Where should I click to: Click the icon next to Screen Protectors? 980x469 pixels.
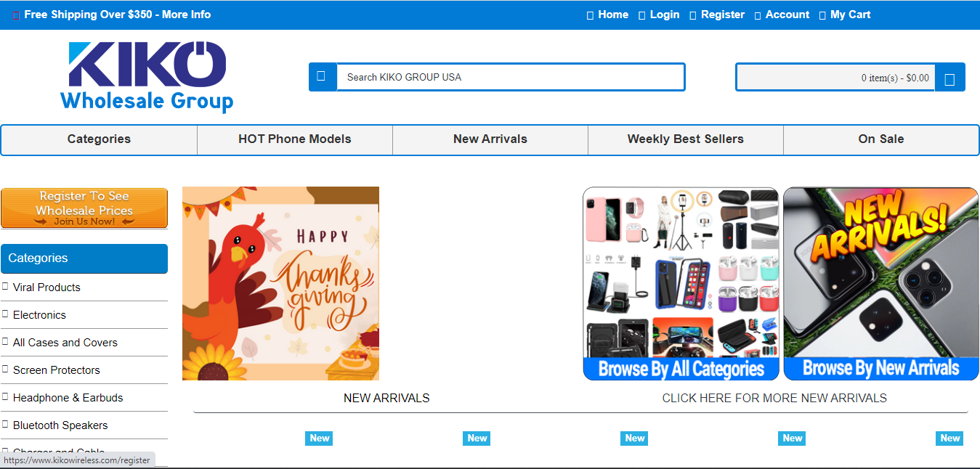(x=5, y=369)
